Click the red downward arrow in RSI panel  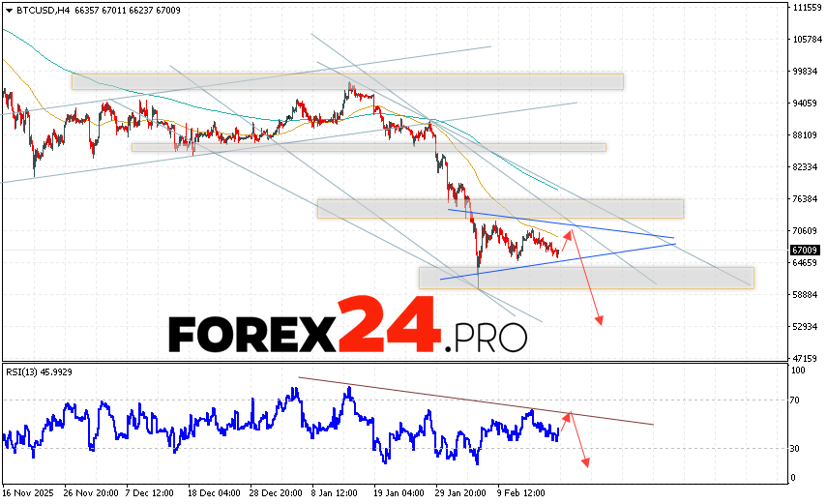[578, 441]
